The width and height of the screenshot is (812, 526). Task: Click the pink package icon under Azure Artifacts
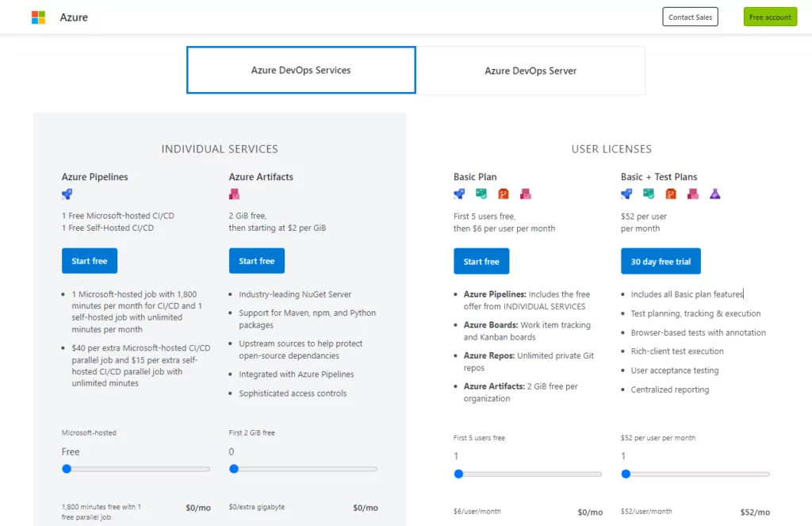[x=234, y=194]
